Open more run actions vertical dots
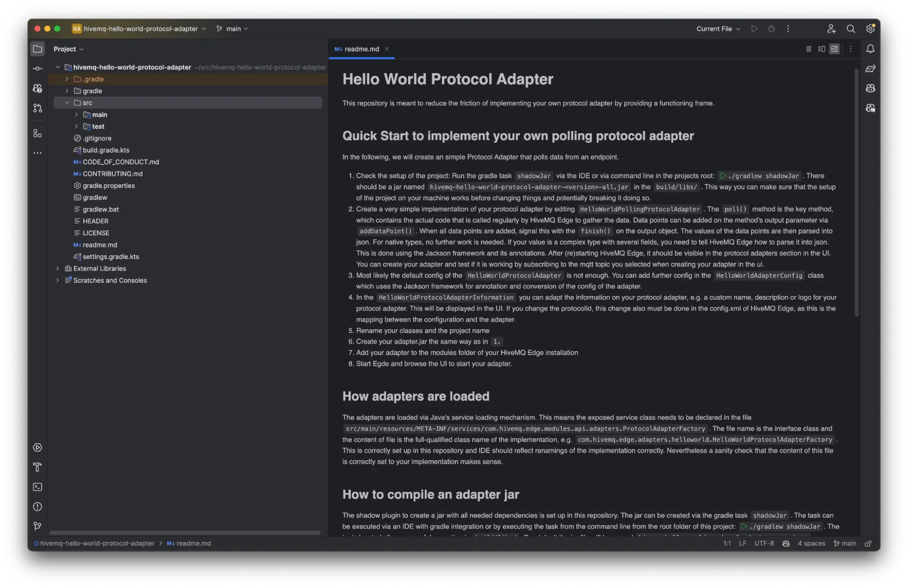Viewport: 908px width, 588px height. [788, 29]
